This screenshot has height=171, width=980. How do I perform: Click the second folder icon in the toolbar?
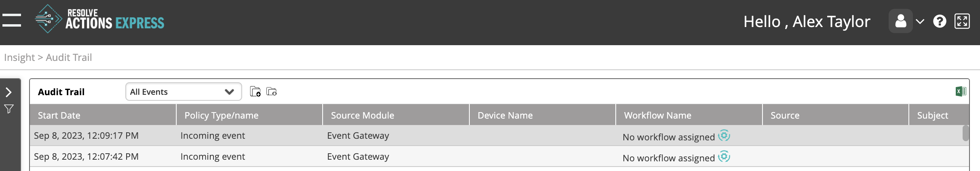pos(272,92)
